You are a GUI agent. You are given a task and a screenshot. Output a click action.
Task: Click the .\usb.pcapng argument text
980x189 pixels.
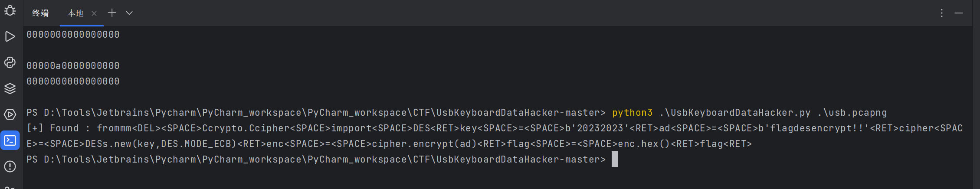[x=852, y=113]
